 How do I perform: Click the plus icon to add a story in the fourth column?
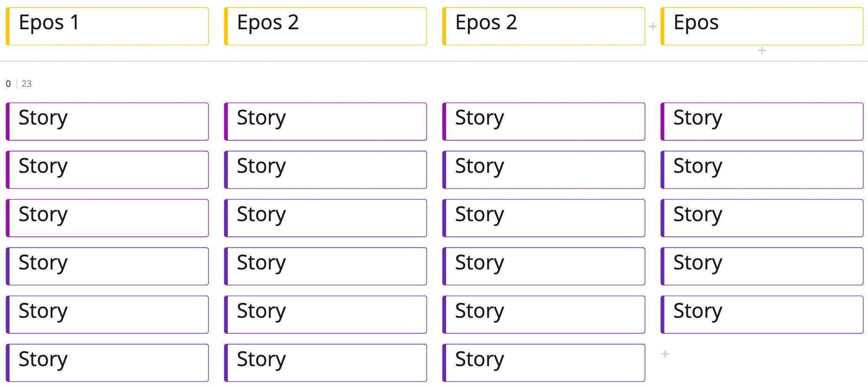tap(665, 354)
